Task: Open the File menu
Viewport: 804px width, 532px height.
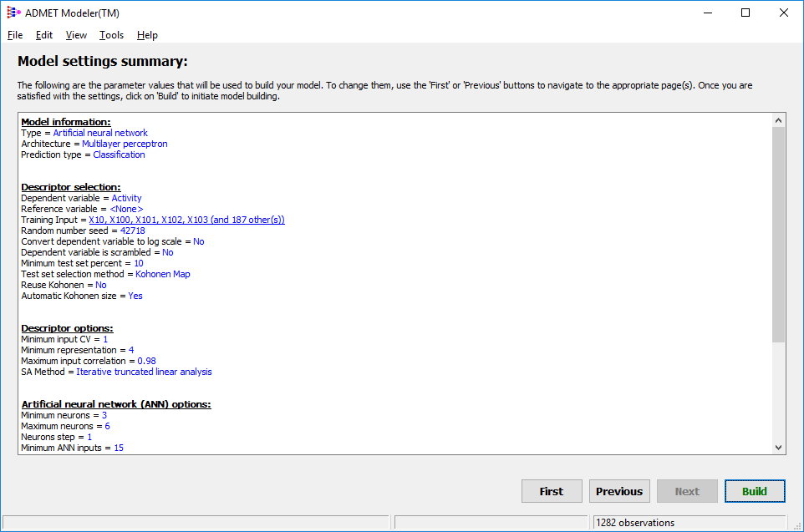Action: point(15,35)
